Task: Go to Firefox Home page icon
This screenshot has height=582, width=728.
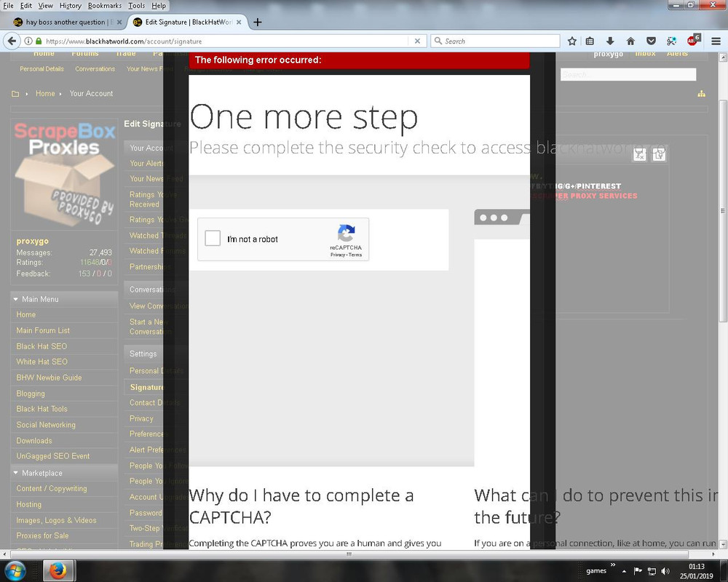Action: pos(630,41)
